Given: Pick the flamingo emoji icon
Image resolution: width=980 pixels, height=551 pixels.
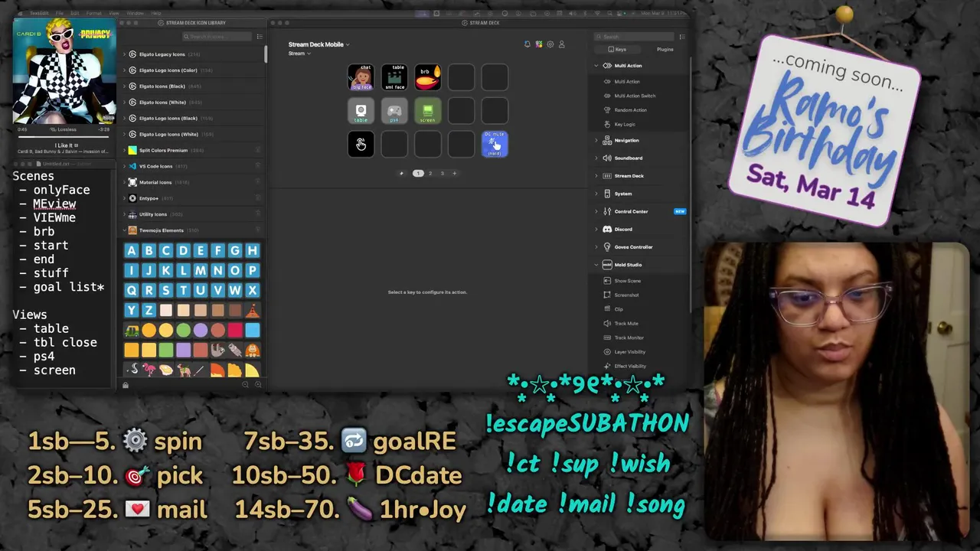Looking at the screenshot, I should click(x=149, y=370).
